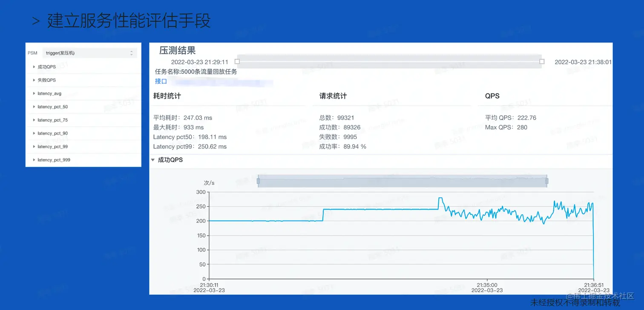Click 平均耗时 247.03 ms value
Screen dimensions: 644x310
tap(198, 118)
